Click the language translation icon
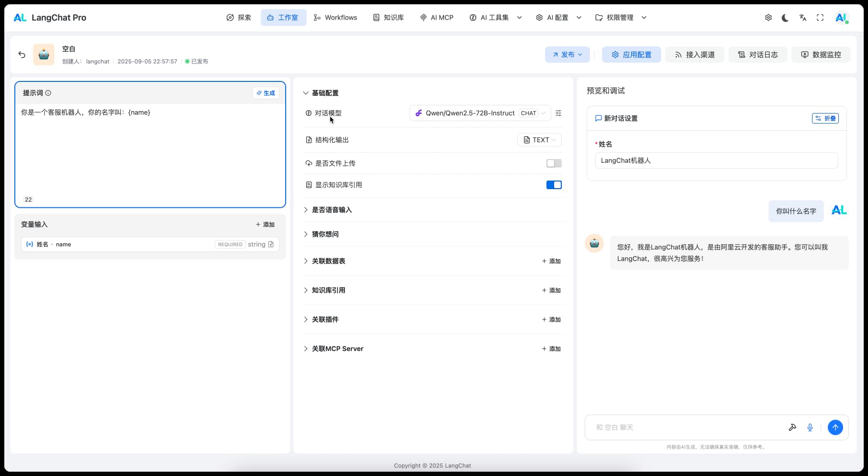The height and width of the screenshot is (476, 868). [x=802, y=18]
